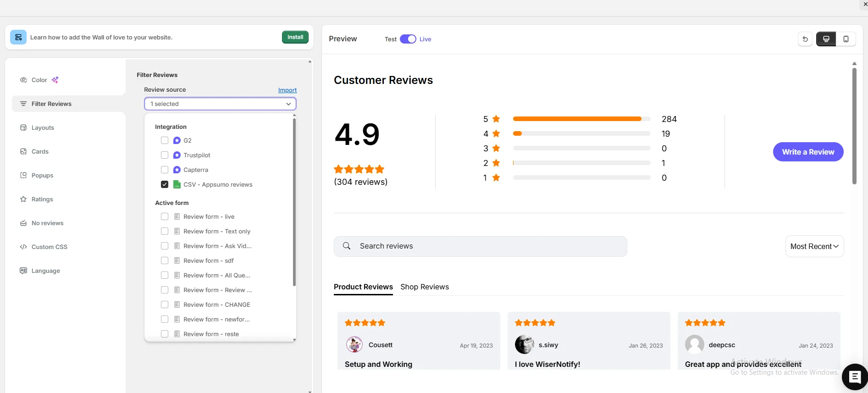Check the G2 integration checkbox
This screenshot has height=393, width=868.
(x=165, y=140)
